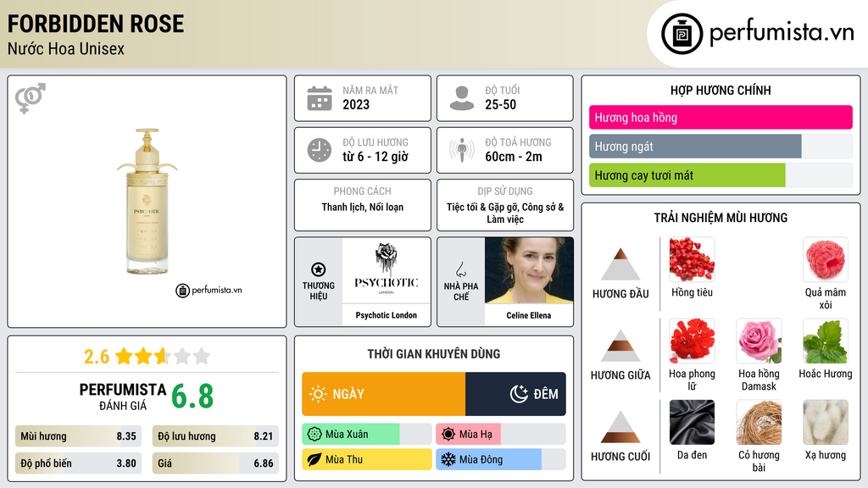This screenshot has width=868, height=488.
Task: Click the Mùa Đông season bar
Action: [500, 459]
